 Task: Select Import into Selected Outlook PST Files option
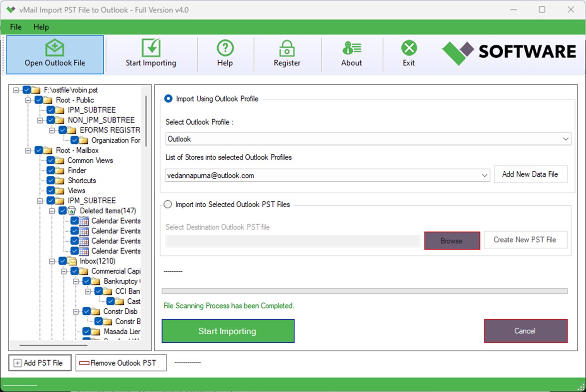coord(168,204)
